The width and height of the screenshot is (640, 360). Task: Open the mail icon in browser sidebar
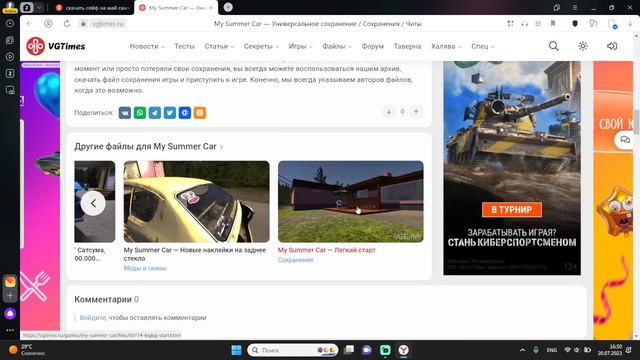(10, 282)
